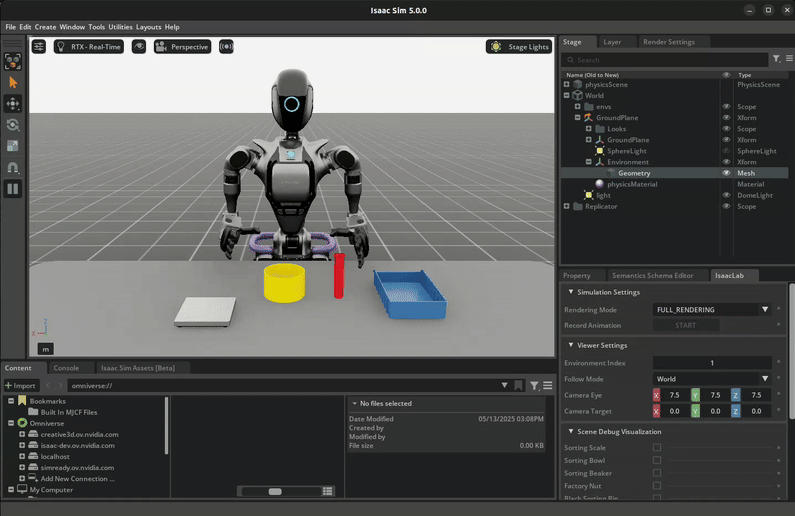Toggle visibility of envs
The width and height of the screenshot is (795, 516).
[x=726, y=107]
